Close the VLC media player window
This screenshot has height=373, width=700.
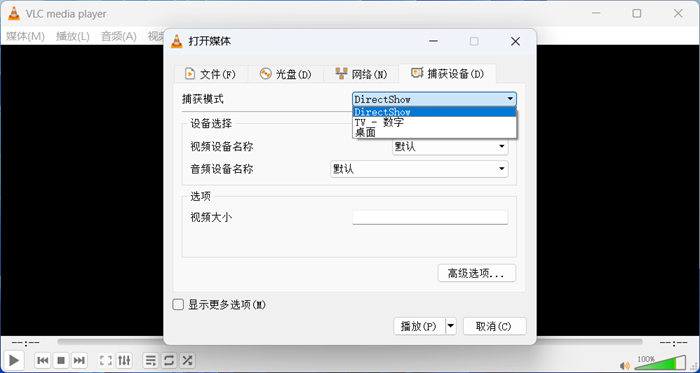(x=678, y=13)
